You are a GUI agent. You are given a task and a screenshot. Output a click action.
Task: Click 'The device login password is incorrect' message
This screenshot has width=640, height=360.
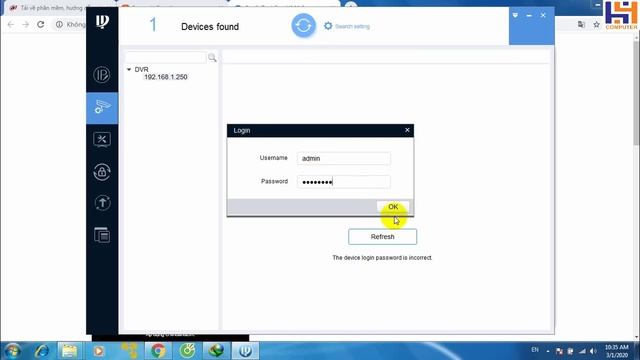pyautogui.click(x=382, y=258)
